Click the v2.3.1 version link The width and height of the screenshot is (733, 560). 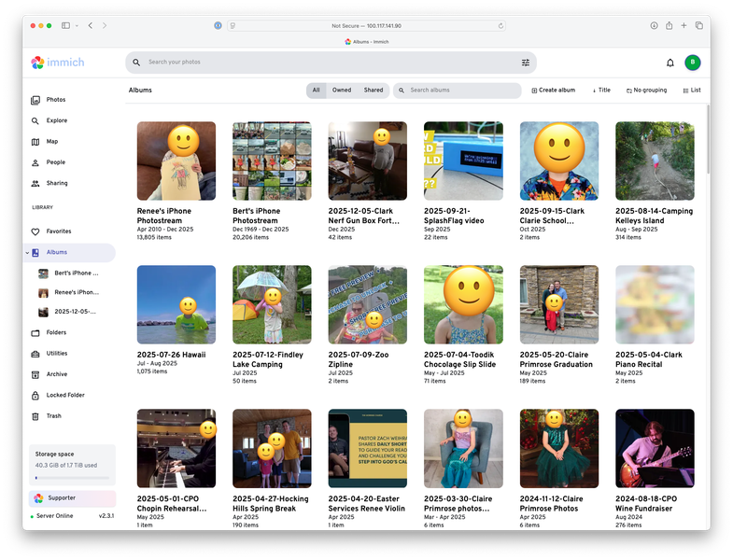click(x=106, y=516)
